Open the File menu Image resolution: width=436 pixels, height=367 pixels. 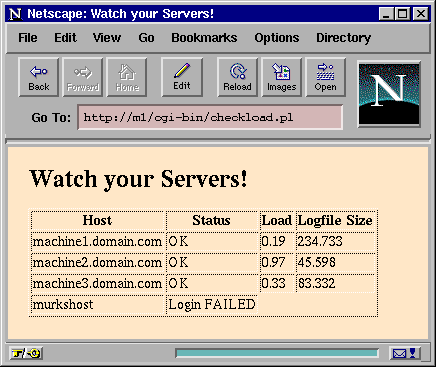[28, 38]
